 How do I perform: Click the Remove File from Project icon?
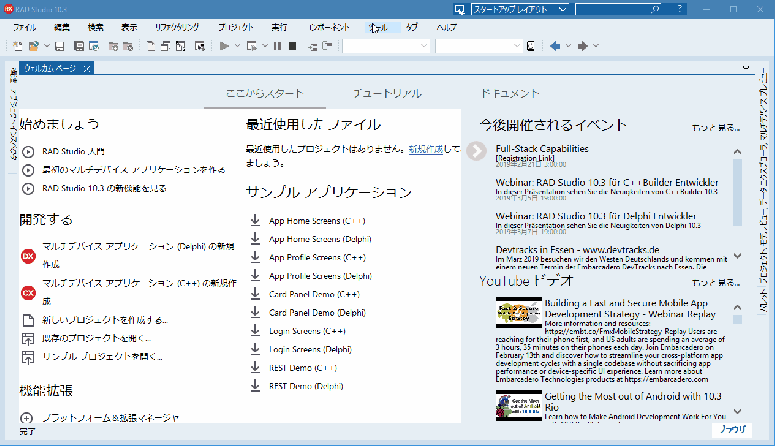[128, 46]
